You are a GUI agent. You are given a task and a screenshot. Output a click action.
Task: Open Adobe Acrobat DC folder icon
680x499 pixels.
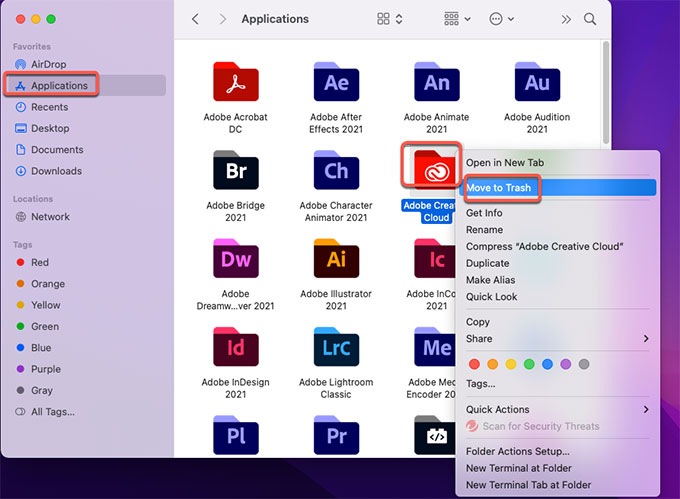[235, 82]
